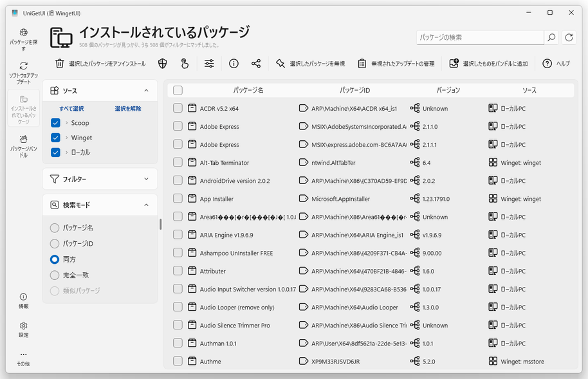
Task: Click ID tag icon for ntwind.AltTabTer
Action: point(304,163)
